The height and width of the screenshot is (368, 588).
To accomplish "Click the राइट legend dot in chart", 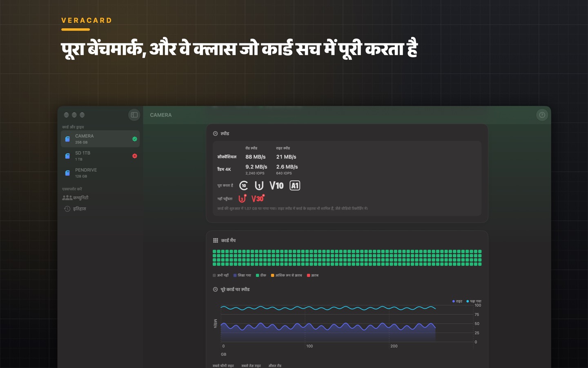I will point(453,301).
